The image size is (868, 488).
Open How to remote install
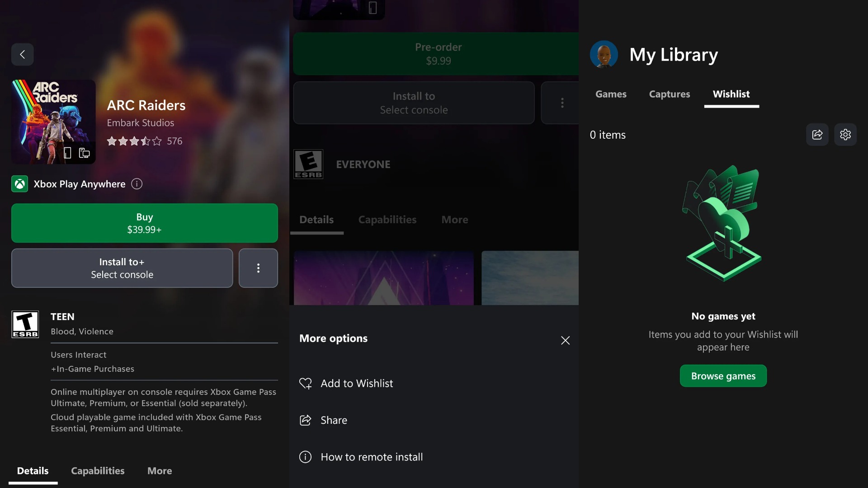pyautogui.click(x=371, y=457)
